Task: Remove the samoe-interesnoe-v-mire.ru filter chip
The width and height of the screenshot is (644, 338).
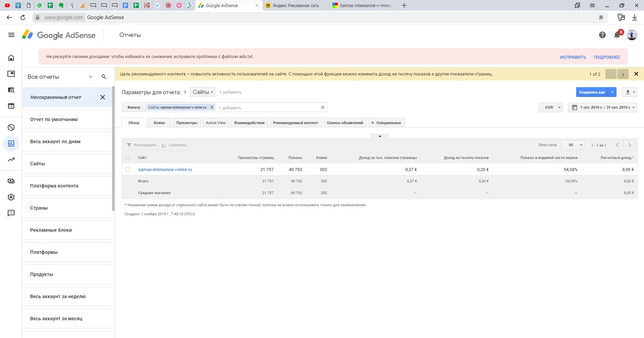Action: 212,107
